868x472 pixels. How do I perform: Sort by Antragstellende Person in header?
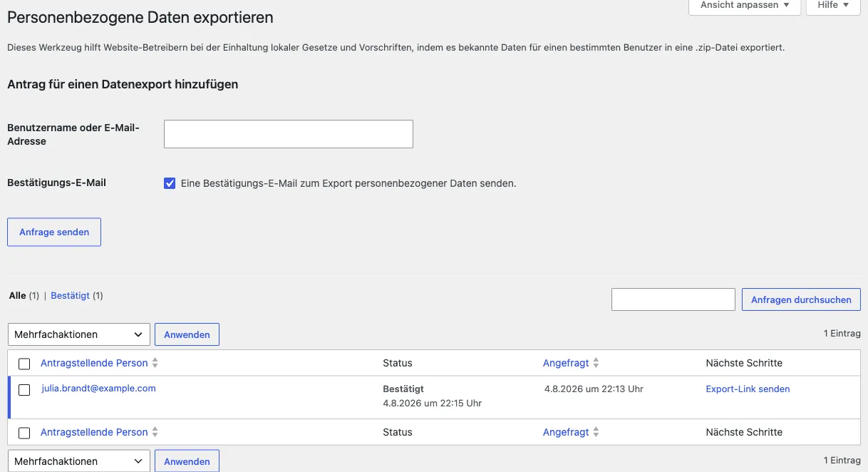[x=94, y=363]
